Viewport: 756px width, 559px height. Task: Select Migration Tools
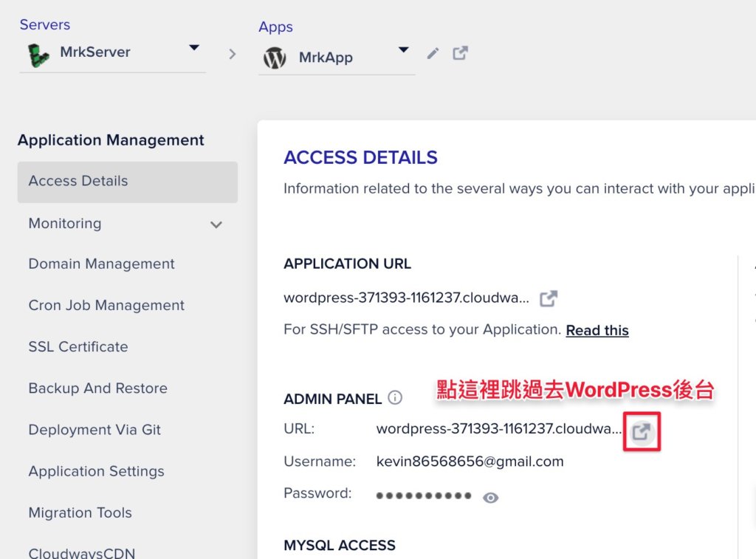click(80, 512)
